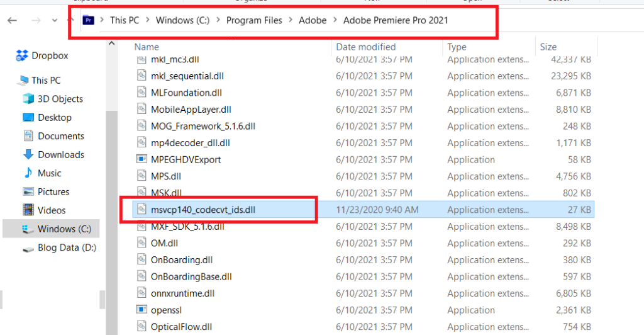Open Pictures folder in sidebar
The width and height of the screenshot is (644, 335).
(53, 191)
